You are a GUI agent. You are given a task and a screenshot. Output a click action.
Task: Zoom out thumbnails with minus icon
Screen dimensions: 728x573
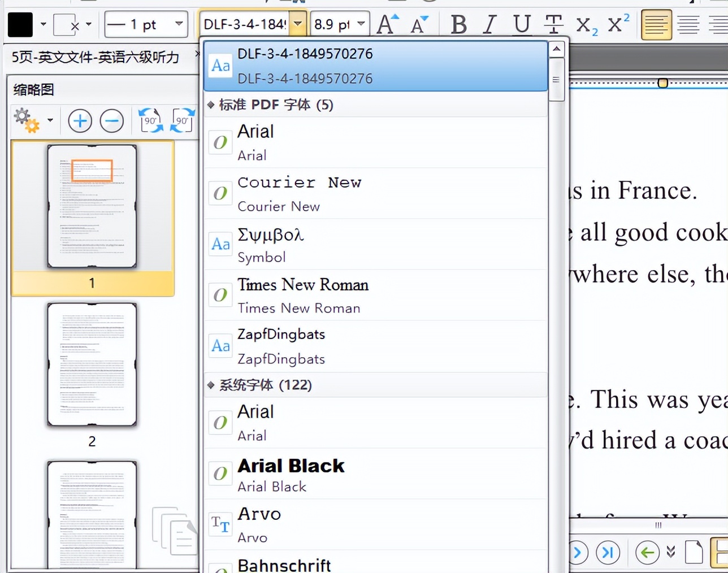(112, 121)
